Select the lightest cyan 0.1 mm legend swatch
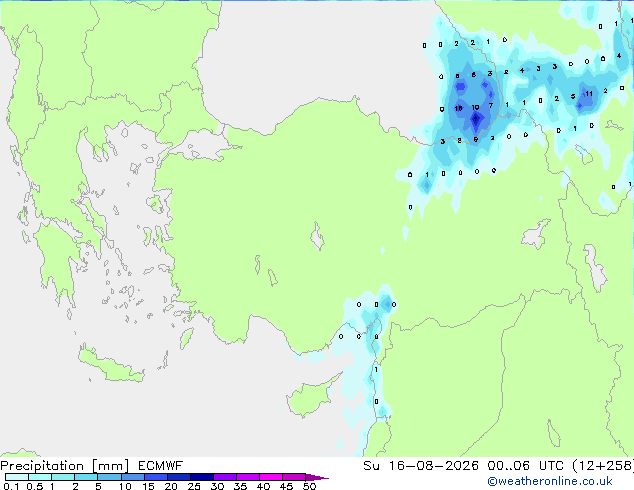Image resolution: width=634 pixels, height=490 pixels. click(17, 477)
